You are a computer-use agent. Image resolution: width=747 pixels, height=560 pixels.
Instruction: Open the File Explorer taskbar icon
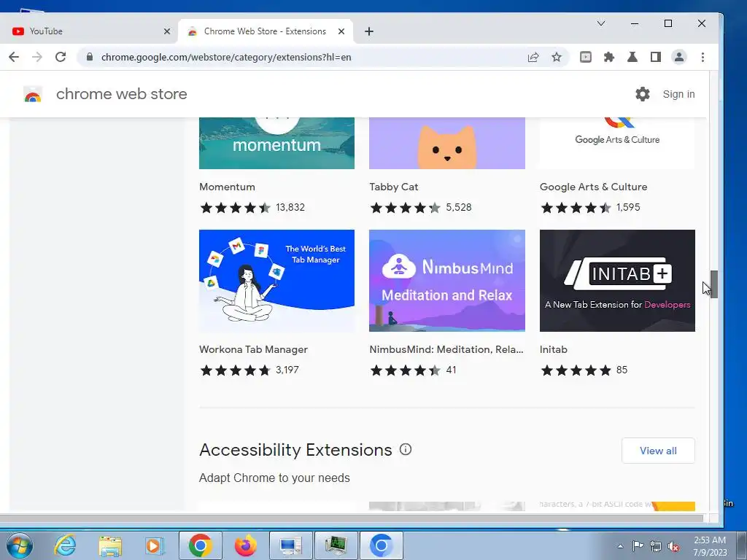click(110, 545)
